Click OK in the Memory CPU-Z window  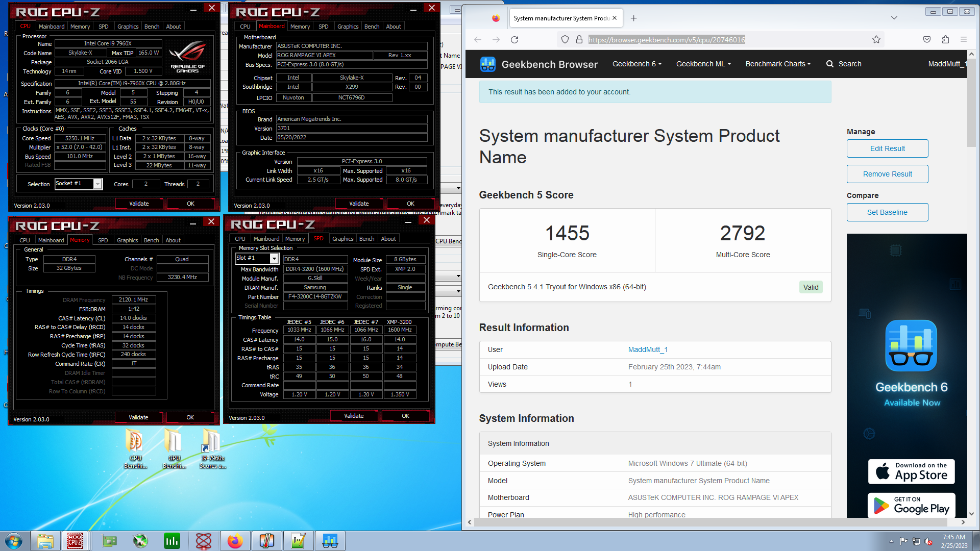(x=190, y=417)
